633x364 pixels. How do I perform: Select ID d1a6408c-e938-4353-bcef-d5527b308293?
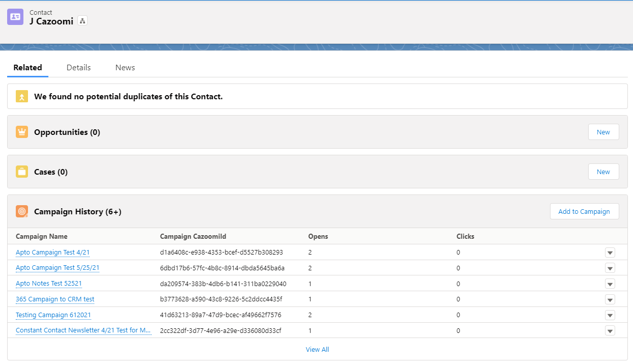pos(222,253)
